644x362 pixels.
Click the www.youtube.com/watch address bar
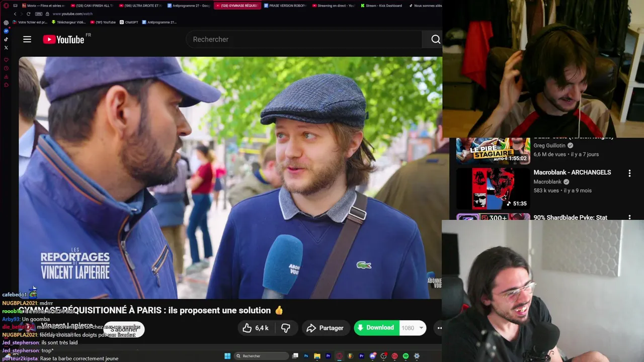[72, 14]
